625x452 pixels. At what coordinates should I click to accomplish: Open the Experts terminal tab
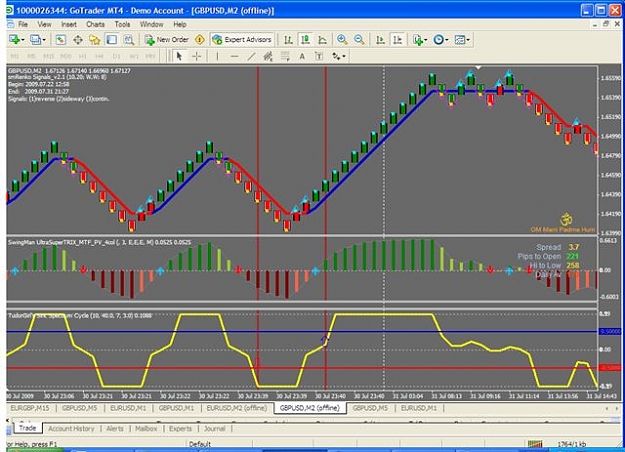coord(181,428)
